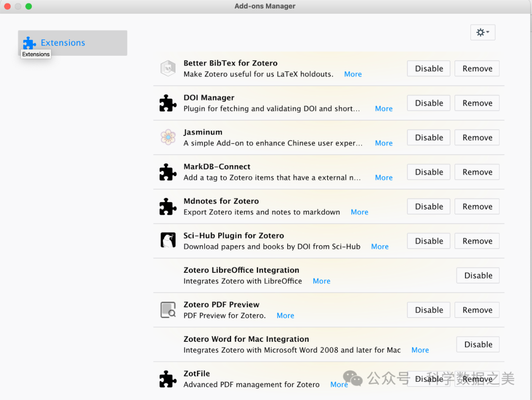Click the Mdnotes for Zotero puzzle icon
This screenshot has height=400, width=532.
coord(168,206)
